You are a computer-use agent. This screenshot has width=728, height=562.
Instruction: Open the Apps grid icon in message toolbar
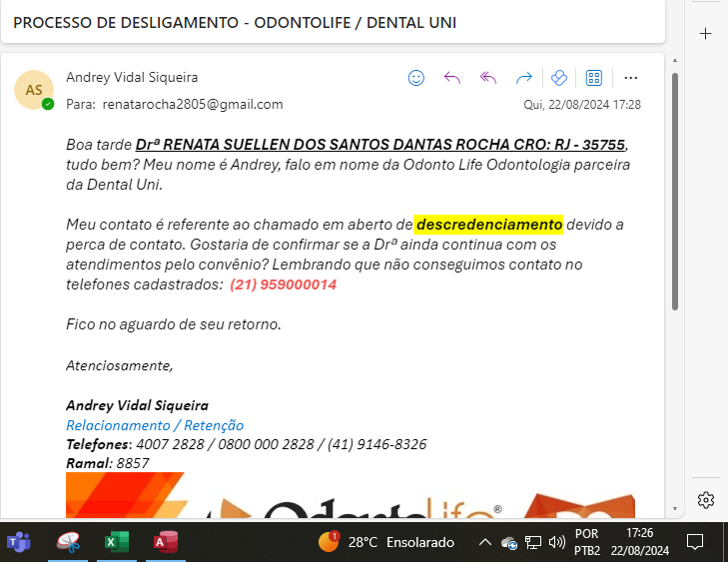pos(594,78)
